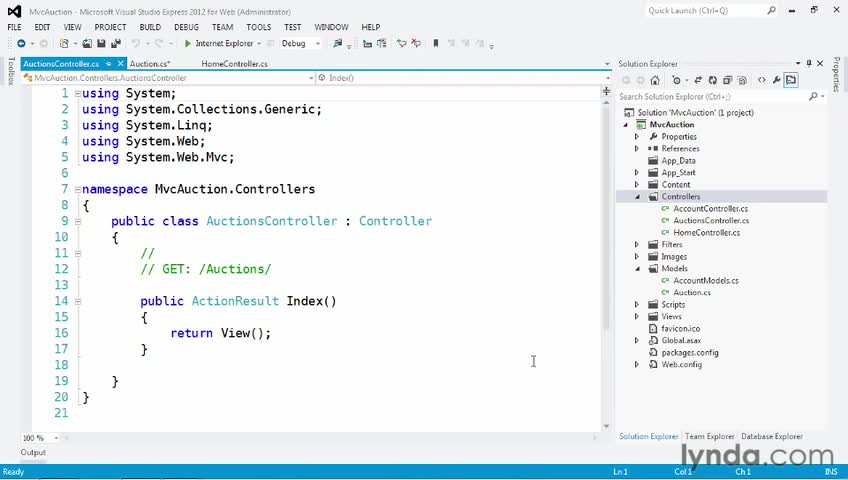Select AuctionsController.cs in Solution Explorer
848x480 pixels.
[711, 221]
